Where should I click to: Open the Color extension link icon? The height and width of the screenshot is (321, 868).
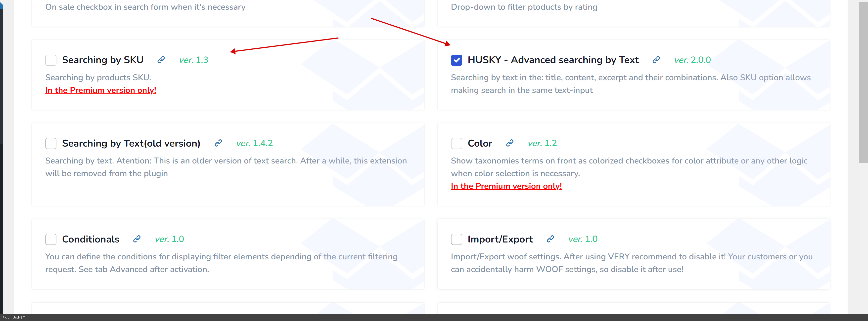509,143
